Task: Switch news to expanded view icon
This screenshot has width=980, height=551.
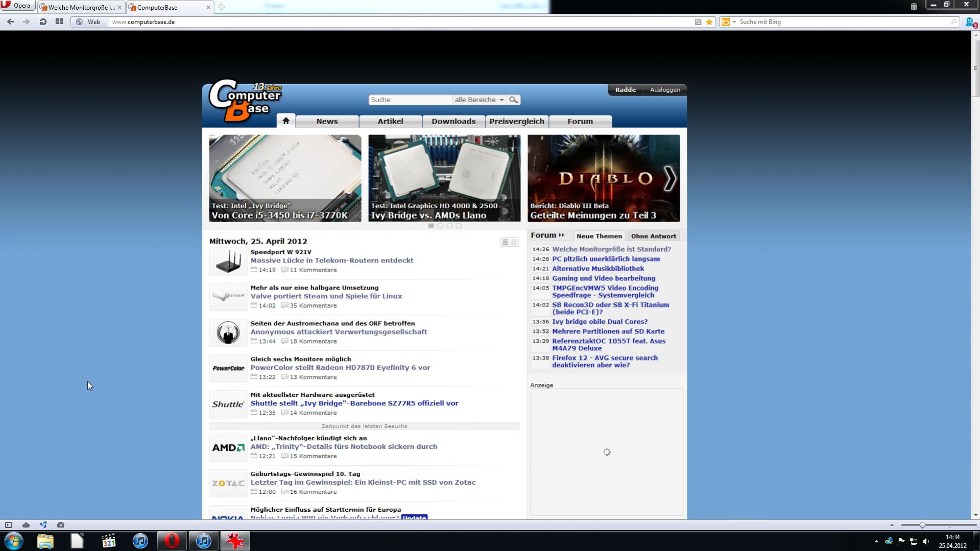Action: click(514, 242)
